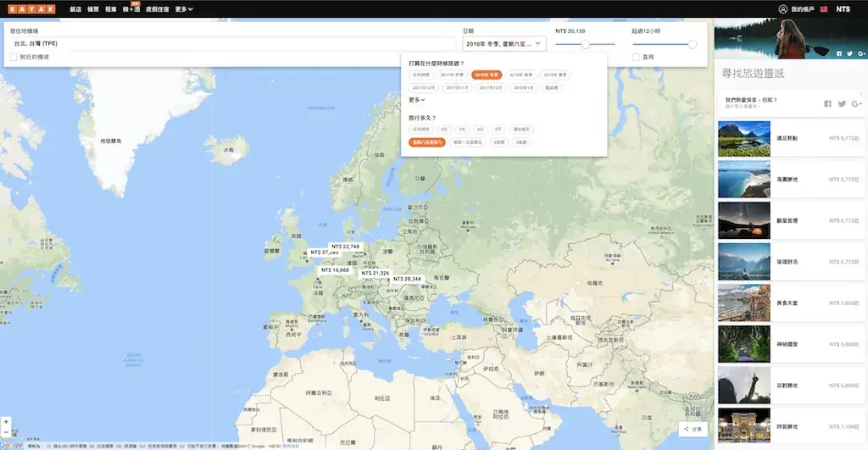Open the 海灘勝地 inspiration card
Screen dimensions: 868x450
point(791,180)
